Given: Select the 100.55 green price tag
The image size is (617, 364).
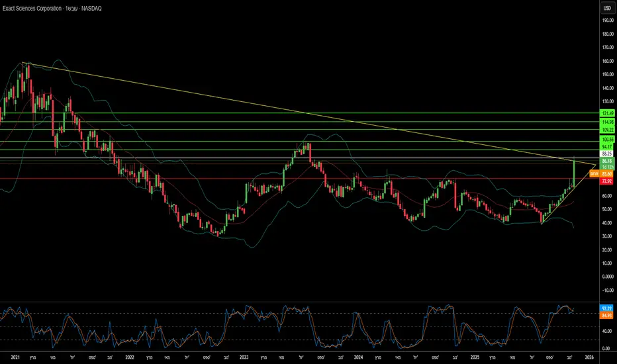Looking at the screenshot, I should pyautogui.click(x=608, y=141).
